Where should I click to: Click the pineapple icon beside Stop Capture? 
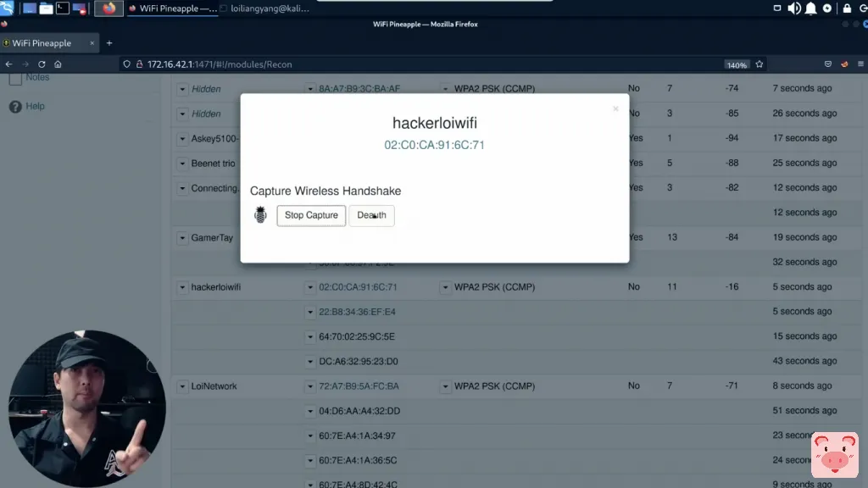click(x=260, y=214)
